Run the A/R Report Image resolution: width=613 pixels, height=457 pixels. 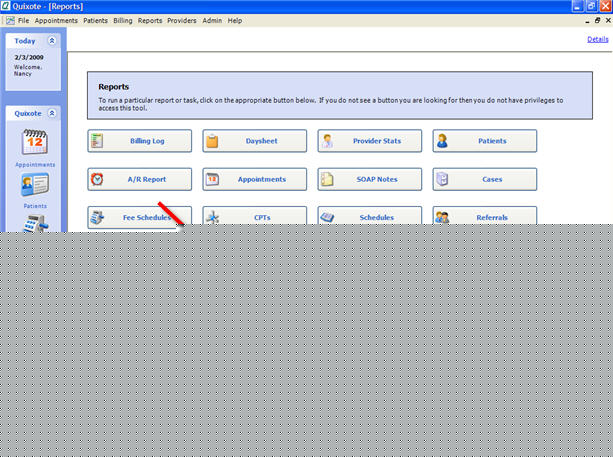[140, 179]
